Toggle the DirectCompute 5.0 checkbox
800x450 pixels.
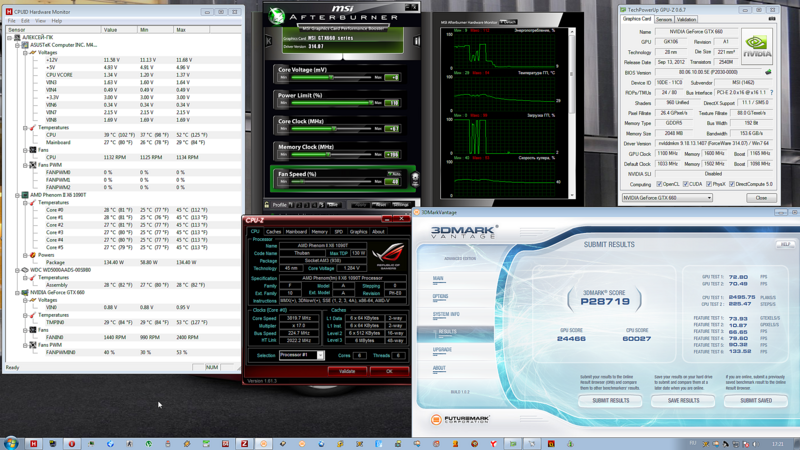tap(732, 184)
